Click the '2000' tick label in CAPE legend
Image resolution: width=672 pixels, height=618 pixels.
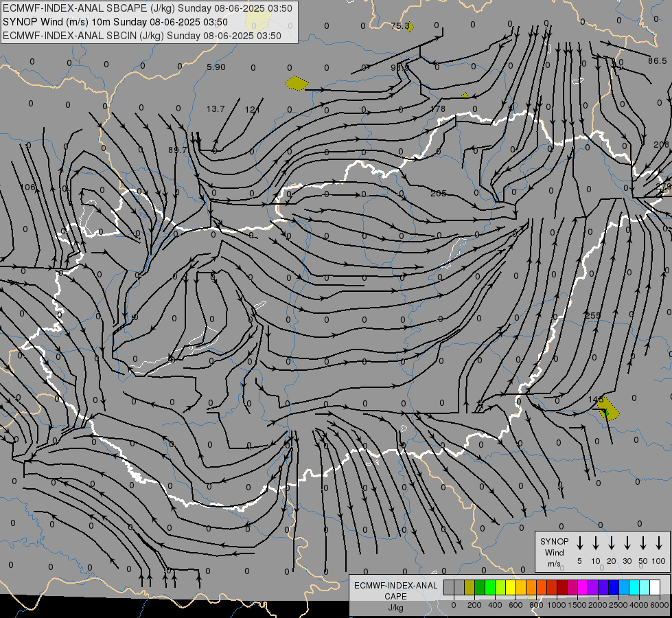[x=598, y=605]
